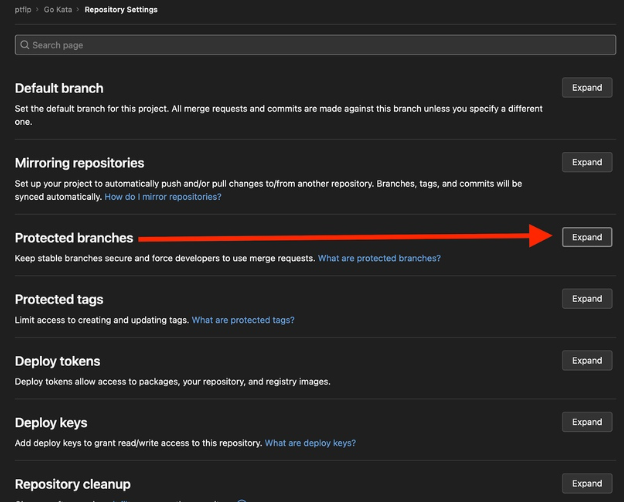Open the "What are deploy keys?" link
The width and height of the screenshot is (624, 503).
point(310,443)
